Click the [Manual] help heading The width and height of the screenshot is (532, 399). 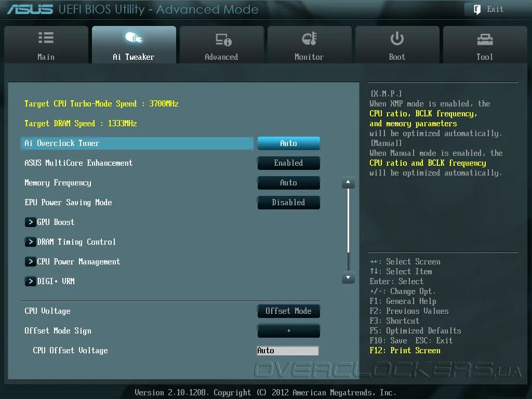(386, 143)
